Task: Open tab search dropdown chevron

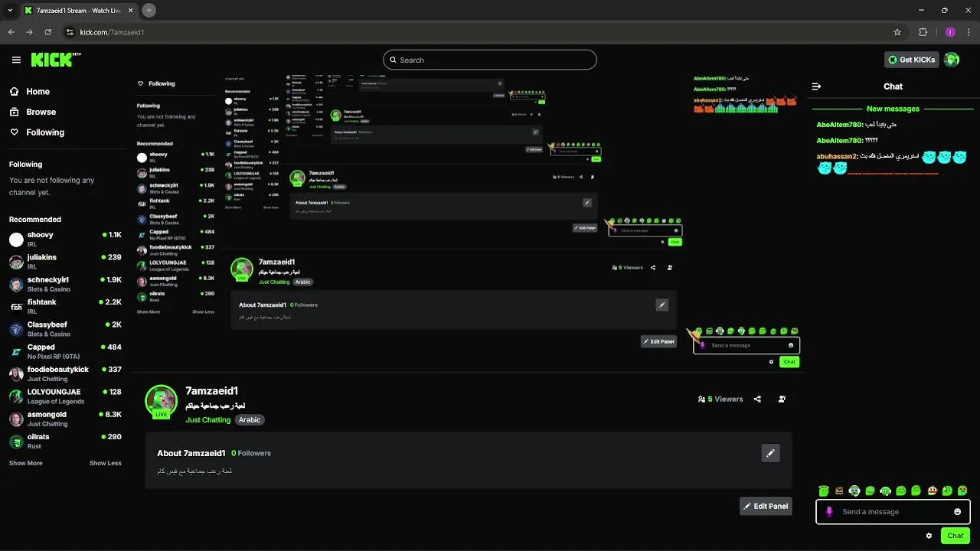Action: [10, 10]
